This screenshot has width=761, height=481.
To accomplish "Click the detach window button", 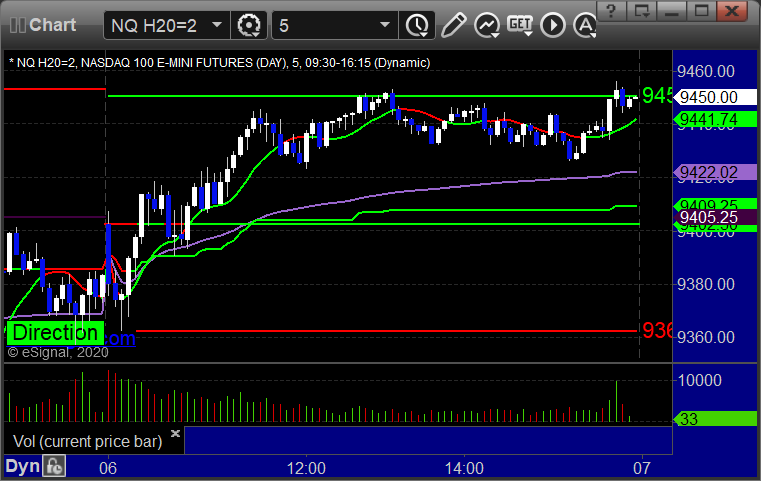I will [642, 10].
